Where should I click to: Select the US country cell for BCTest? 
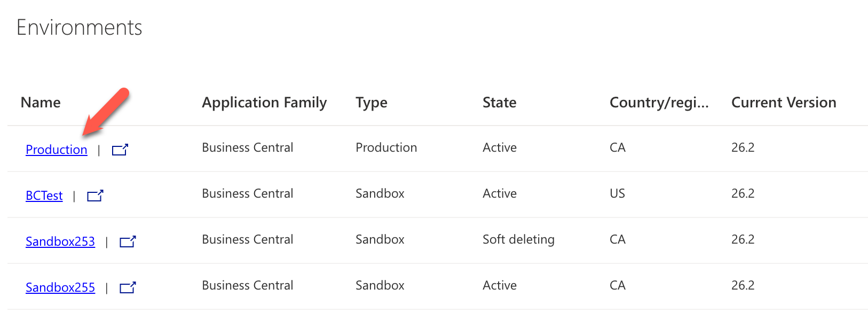point(617,193)
